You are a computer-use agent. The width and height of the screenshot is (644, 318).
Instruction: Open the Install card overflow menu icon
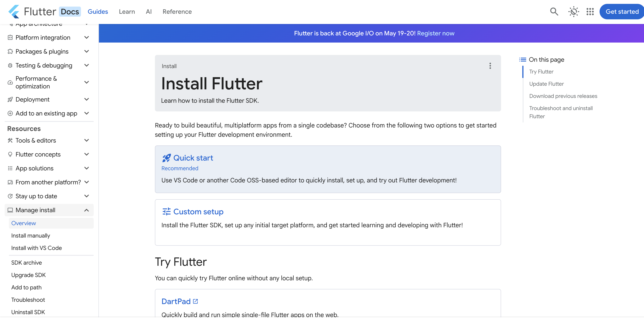pyautogui.click(x=490, y=66)
